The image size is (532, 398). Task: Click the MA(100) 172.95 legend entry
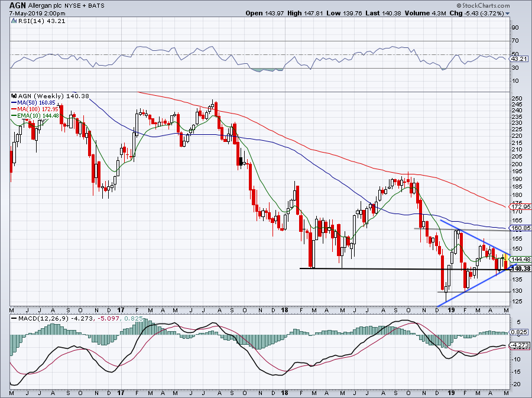[x=35, y=109]
